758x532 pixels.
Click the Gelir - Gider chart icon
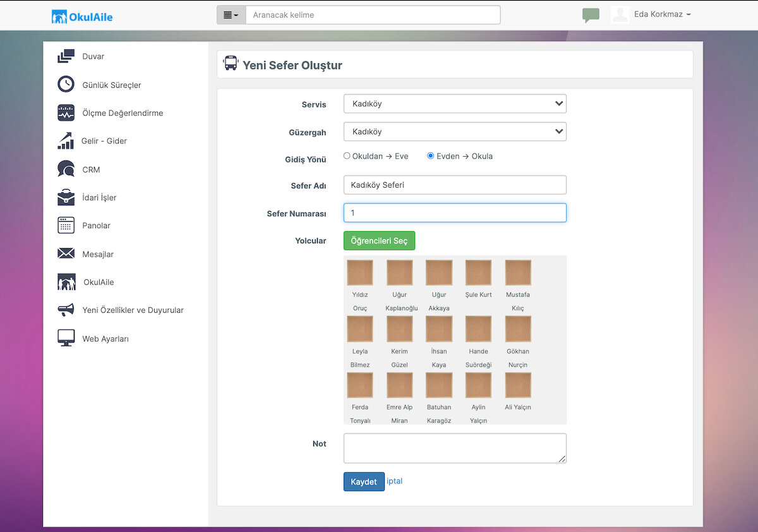click(66, 141)
